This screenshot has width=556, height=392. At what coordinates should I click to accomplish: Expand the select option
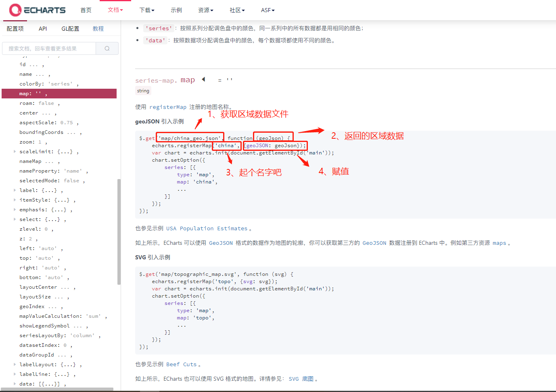tap(15, 219)
